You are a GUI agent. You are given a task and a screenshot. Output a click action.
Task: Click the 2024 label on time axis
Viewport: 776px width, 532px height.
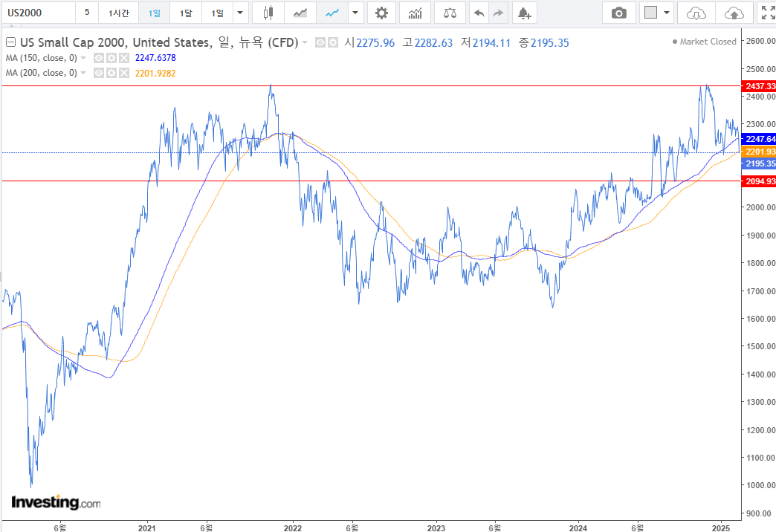pyautogui.click(x=578, y=528)
